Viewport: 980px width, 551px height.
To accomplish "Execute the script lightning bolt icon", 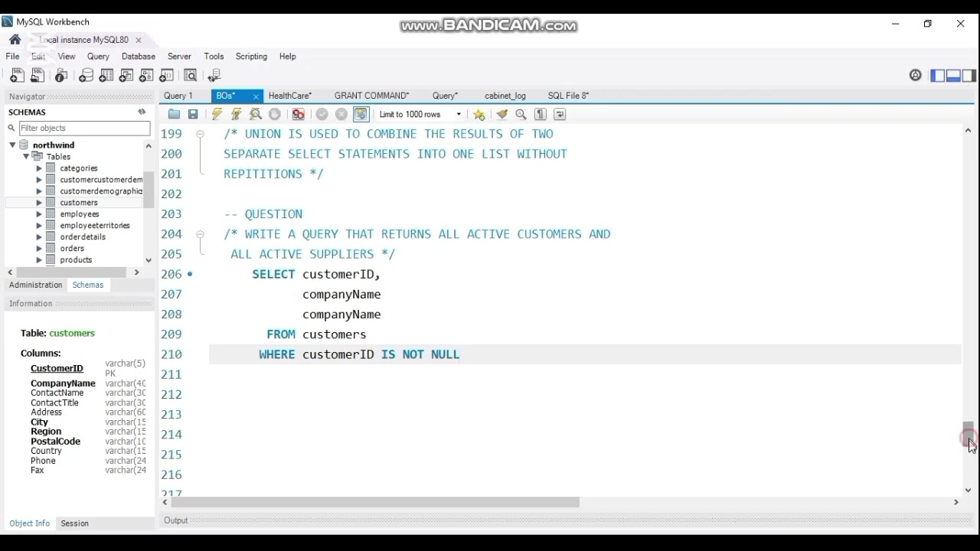I will pos(217,114).
